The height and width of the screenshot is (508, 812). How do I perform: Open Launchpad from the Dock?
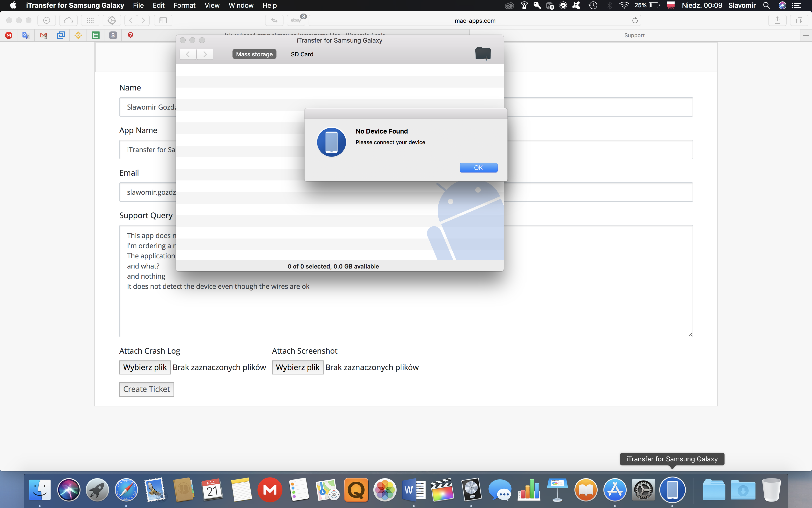pyautogui.click(x=97, y=490)
